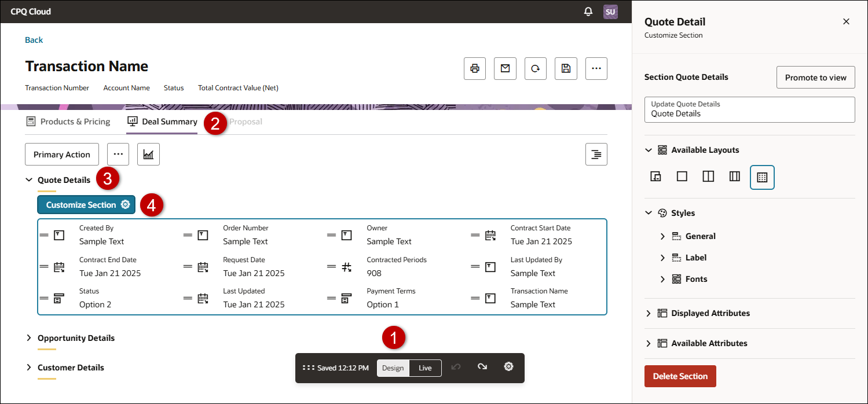The width and height of the screenshot is (868, 404).
Task: Click the redo arrow in bottom toolbar
Action: pyautogui.click(x=482, y=367)
